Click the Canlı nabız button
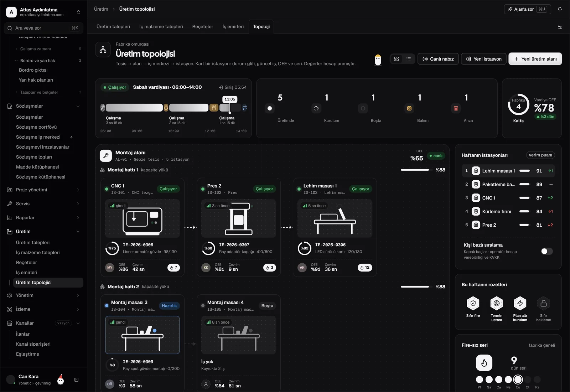This screenshot has height=392, width=570. (438, 59)
